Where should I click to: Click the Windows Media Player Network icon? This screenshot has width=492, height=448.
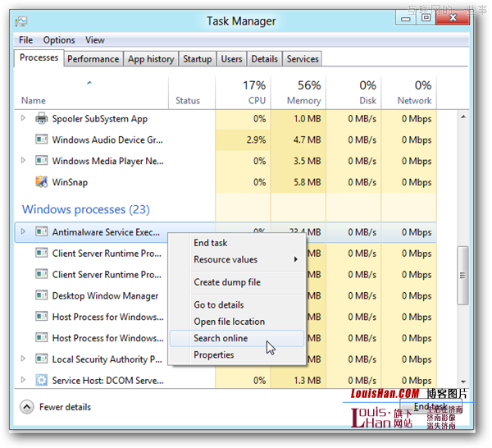pos(42,161)
